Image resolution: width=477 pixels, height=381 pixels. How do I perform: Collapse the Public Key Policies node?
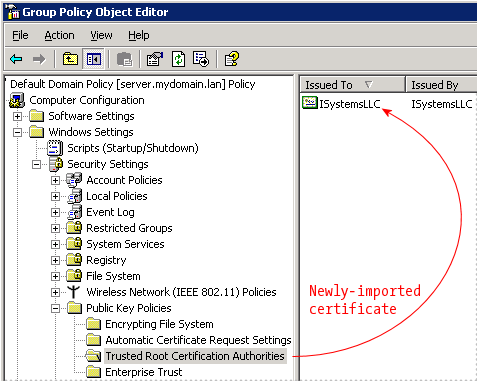(x=55, y=308)
